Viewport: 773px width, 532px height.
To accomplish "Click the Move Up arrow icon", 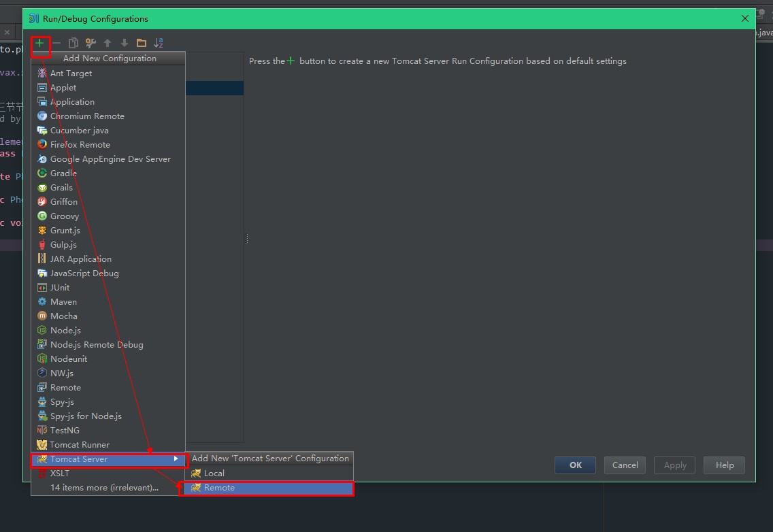I will tap(108, 43).
